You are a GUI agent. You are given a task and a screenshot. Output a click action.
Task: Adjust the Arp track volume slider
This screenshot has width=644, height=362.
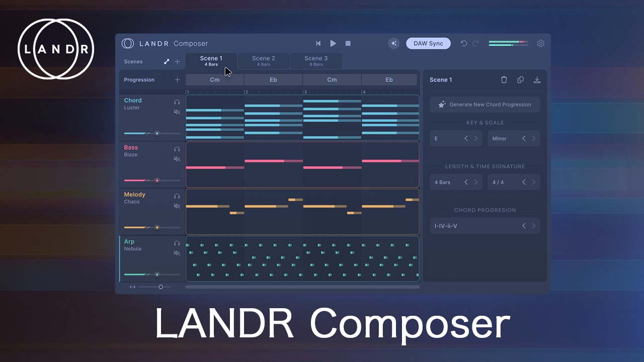tap(157, 275)
